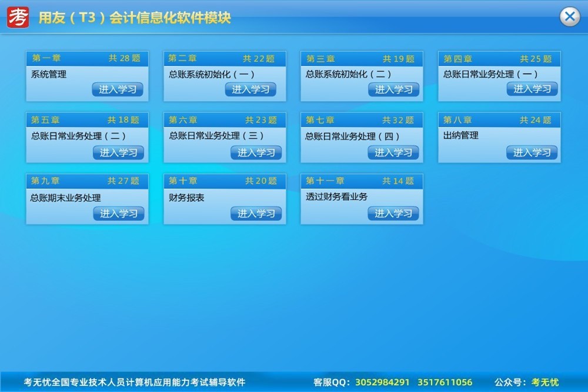The width and height of the screenshot is (588, 392).
Task: Click the 共 18 题 count
Action: pos(123,120)
